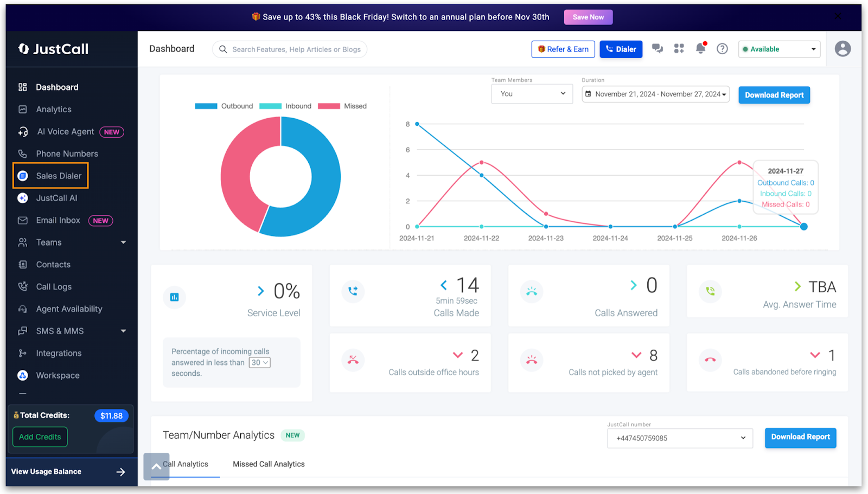Click the Analytics sidebar icon
Viewport: 868px width, 494px height.
(23, 110)
